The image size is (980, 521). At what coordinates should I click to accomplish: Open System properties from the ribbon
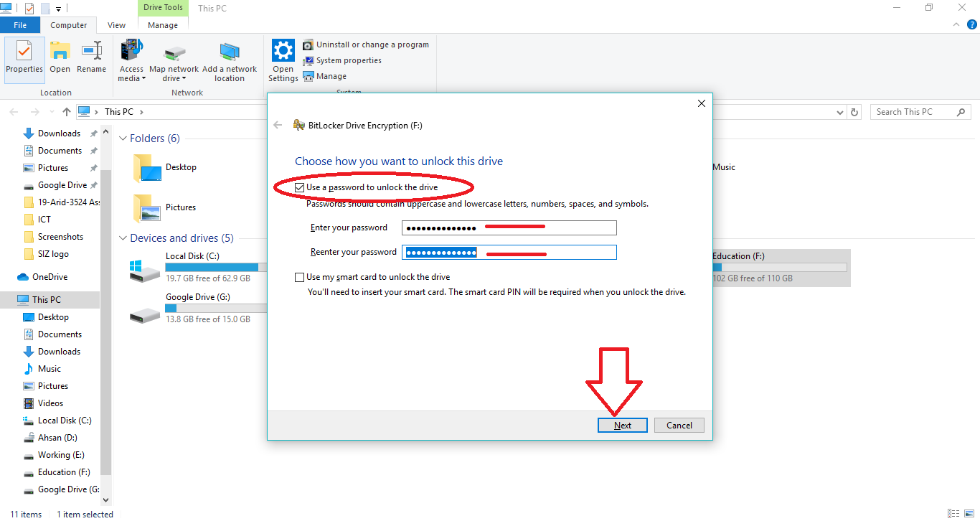point(342,60)
